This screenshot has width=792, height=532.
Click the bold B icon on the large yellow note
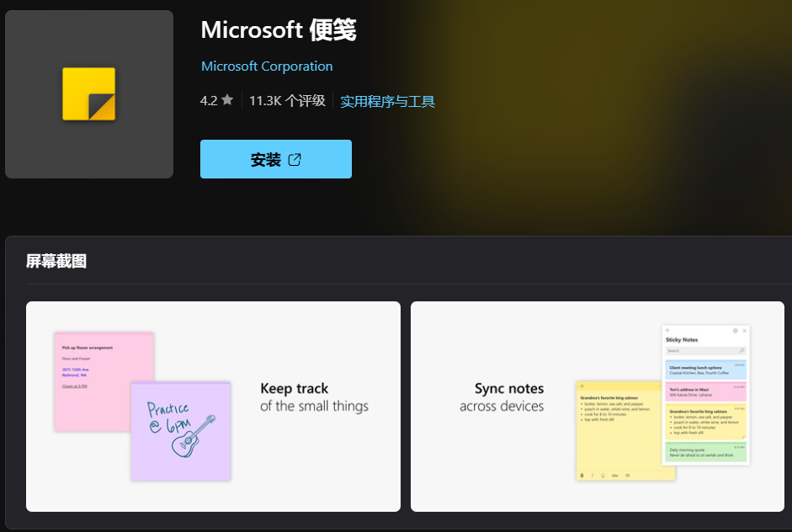tap(582, 476)
